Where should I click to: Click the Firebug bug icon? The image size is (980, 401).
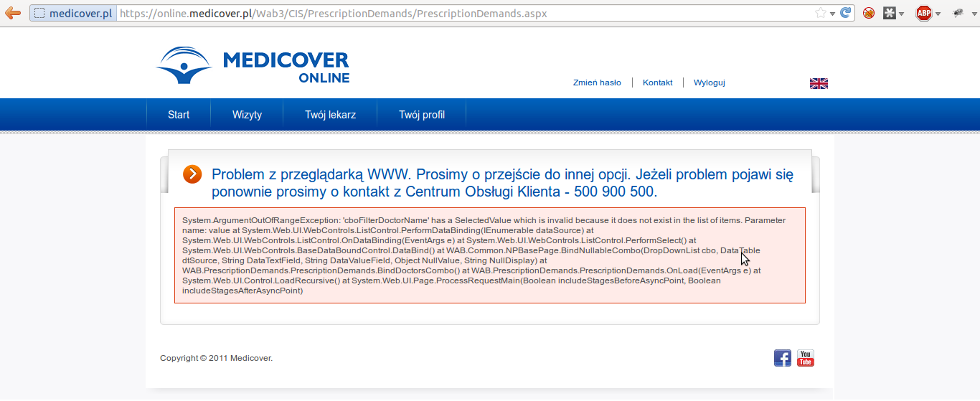coord(958,13)
